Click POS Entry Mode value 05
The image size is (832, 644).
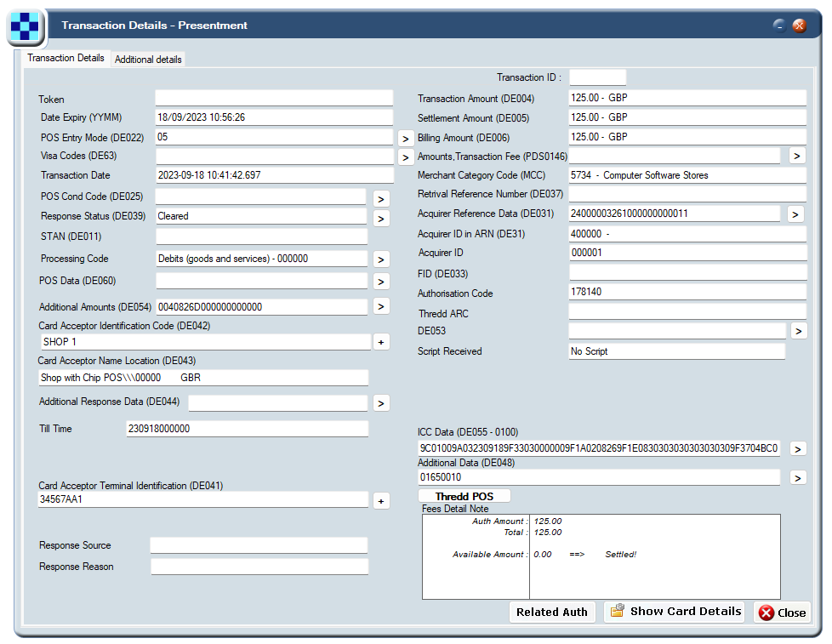click(x=274, y=137)
